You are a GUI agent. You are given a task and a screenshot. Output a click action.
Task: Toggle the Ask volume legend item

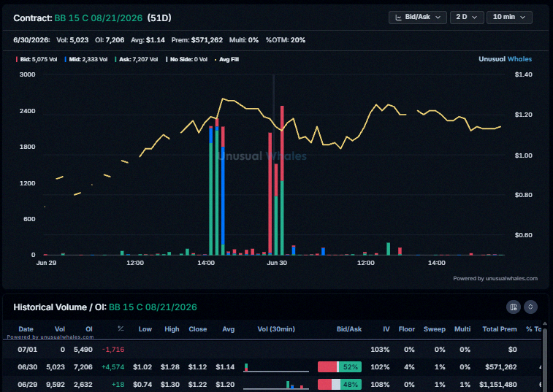click(x=136, y=60)
